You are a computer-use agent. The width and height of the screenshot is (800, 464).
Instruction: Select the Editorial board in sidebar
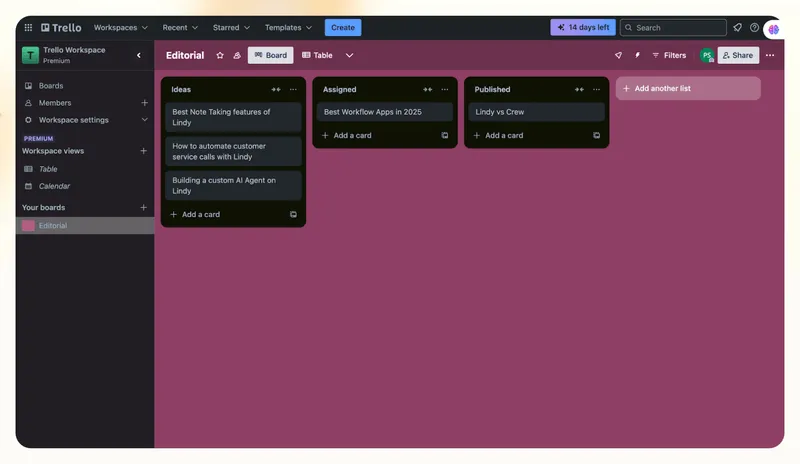pos(85,226)
